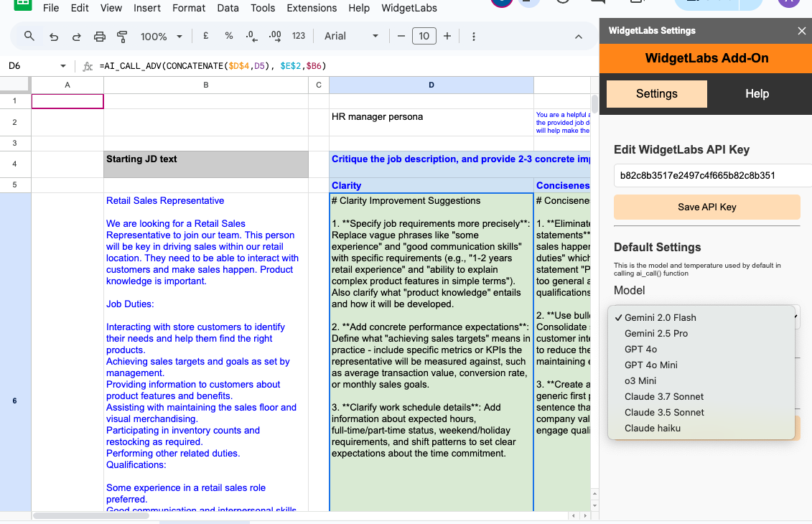This screenshot has width=812, height=524.
Task: Click the 'Retail Sales Representative' text
Action: [x=165, y=201]
